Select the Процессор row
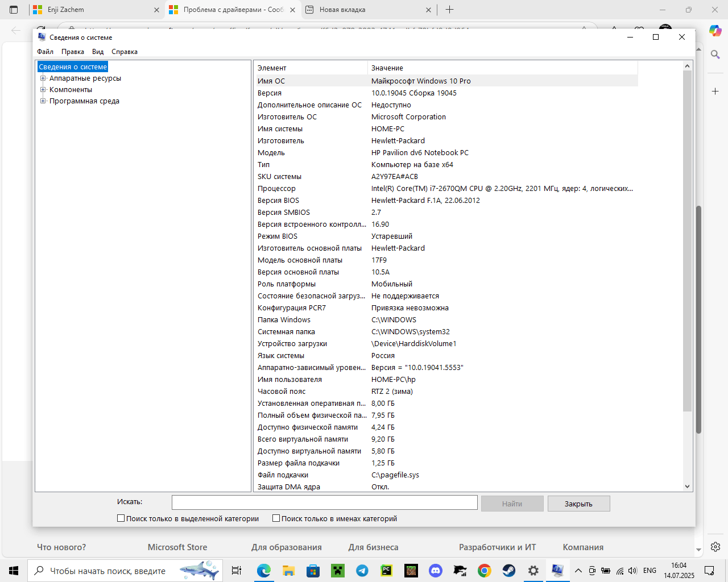The width and height of the screenshot is (728, 582). point(446,188)
